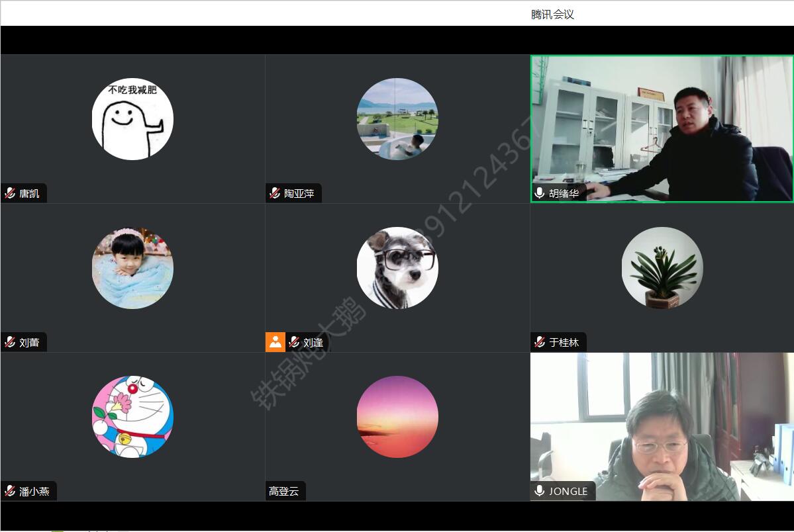Select 高登云's pink sunset avatar
This screenshot has width=794, height=532.
click(397, 417)
